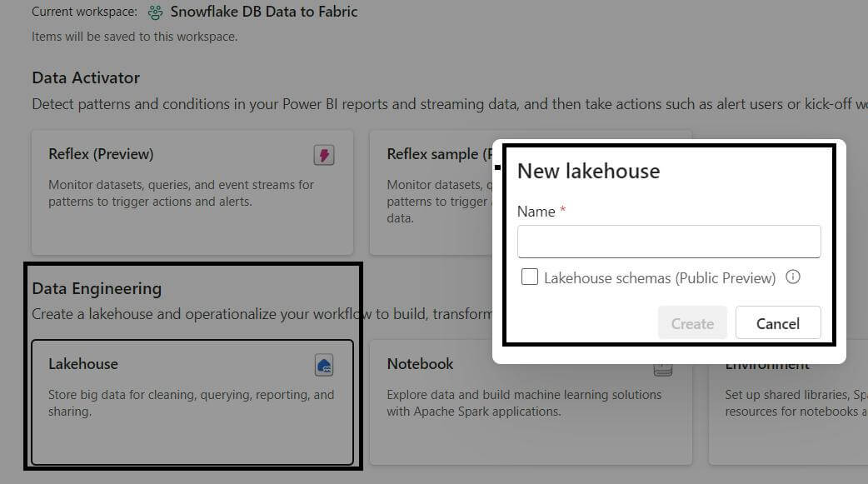Cancel the New lakehouse dialog
Image resolution: width=868 pixels, height=484 pixels.
point(778,323)
